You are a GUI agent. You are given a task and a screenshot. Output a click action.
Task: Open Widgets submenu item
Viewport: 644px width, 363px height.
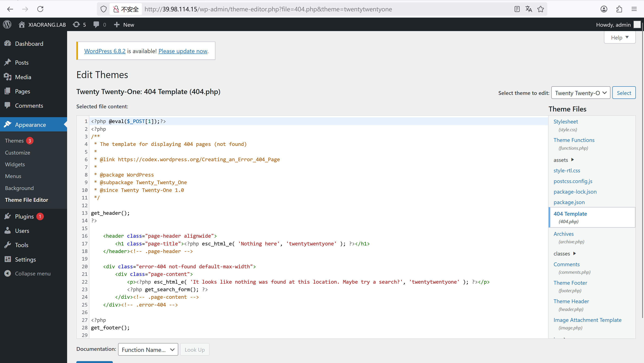15,164
